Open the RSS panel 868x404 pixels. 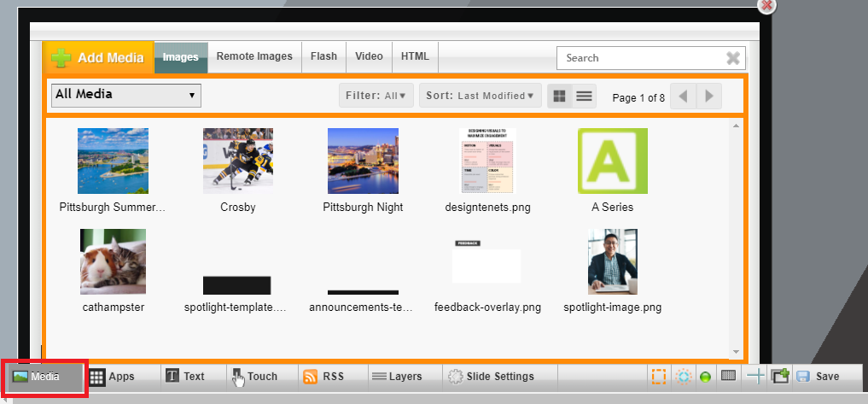coord(333,377)
